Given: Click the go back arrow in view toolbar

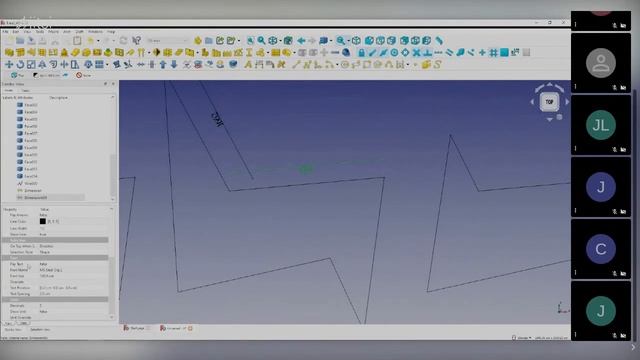Looking at the screenshot, I should point(301,40).
